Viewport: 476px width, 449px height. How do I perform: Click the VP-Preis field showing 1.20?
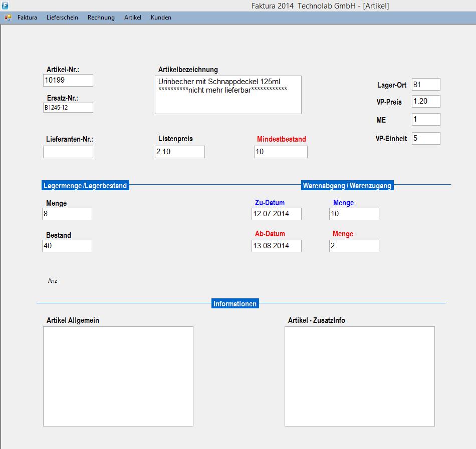click(426, 101)
